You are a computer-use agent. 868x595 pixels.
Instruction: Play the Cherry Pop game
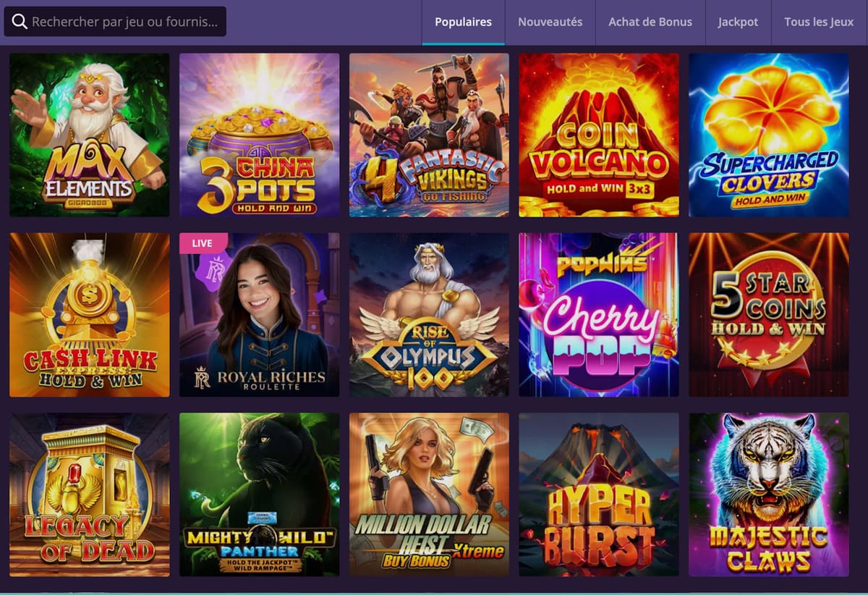(x=599, y=315)
